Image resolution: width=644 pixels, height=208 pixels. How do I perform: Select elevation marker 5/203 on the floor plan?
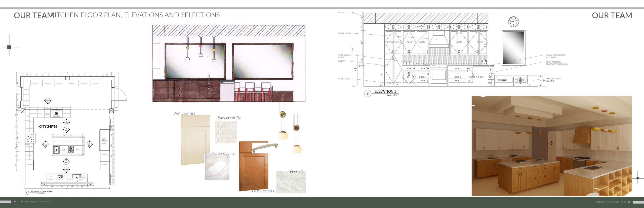pyautogui.click(x=48, y=101)
